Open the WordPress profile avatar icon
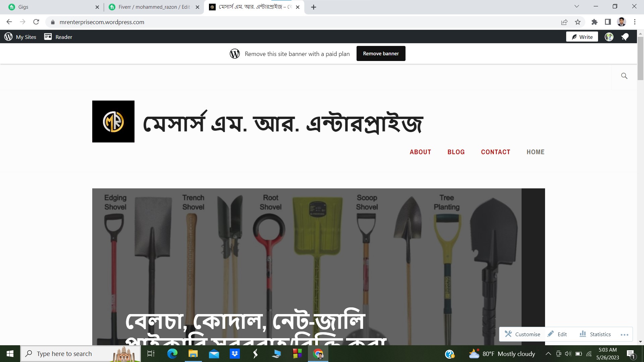The width and height of the screenshot is (644, 362). (x=609, y=37)
